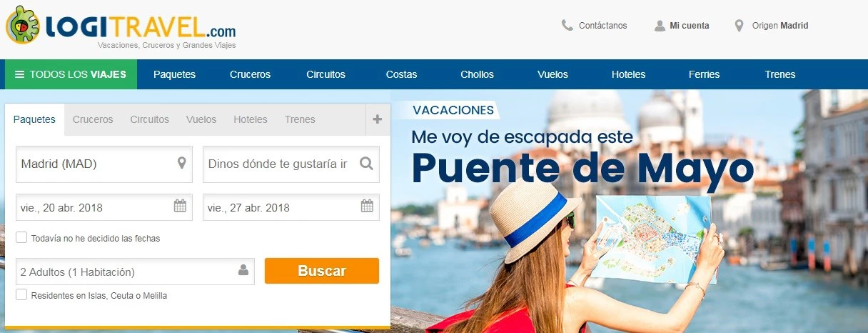This screenshot has width=868, height=333.
Task: Open the calendar icon for return date
Action: 367,207
